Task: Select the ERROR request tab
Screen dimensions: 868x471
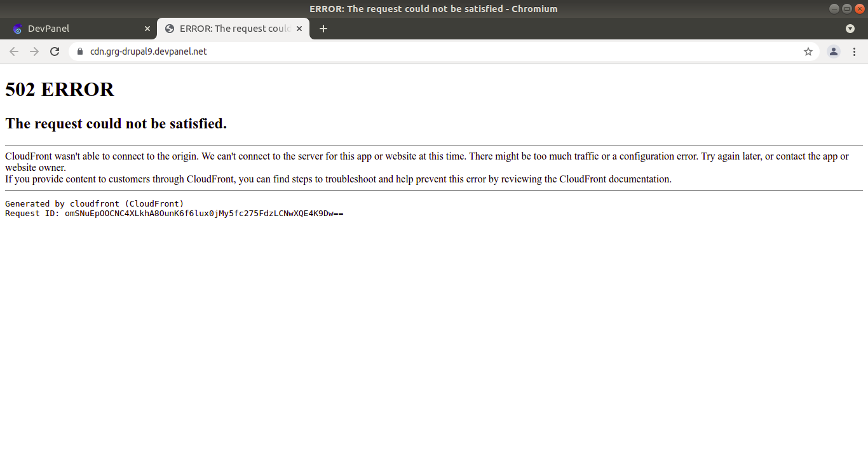Action: tap(229, 29)
